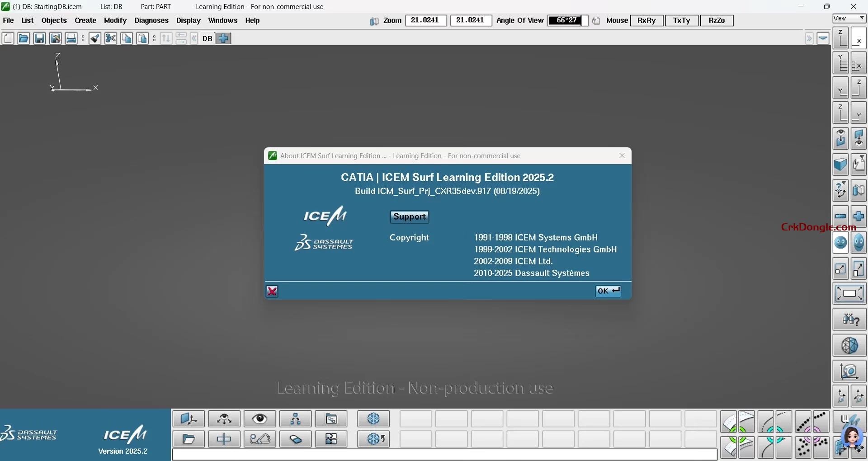Click the Print icon
The image size is (868, 461).
(x=71, y=38)
